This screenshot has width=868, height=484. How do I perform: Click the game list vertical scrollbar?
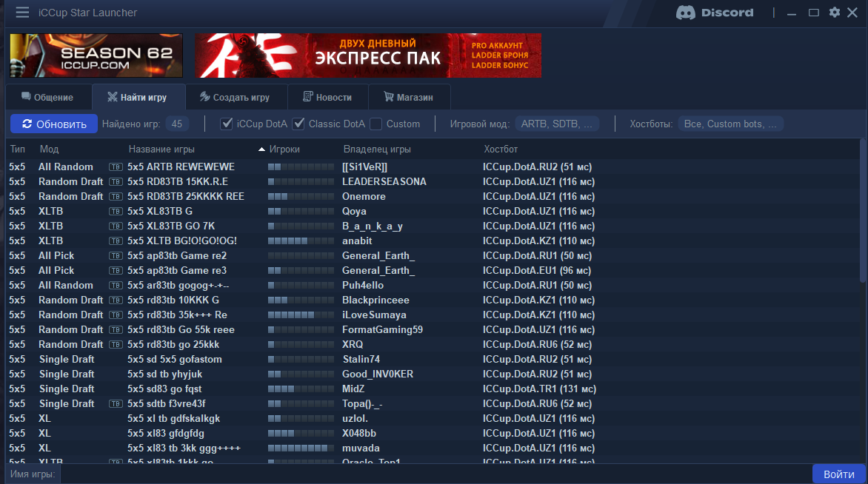(864, 210)
